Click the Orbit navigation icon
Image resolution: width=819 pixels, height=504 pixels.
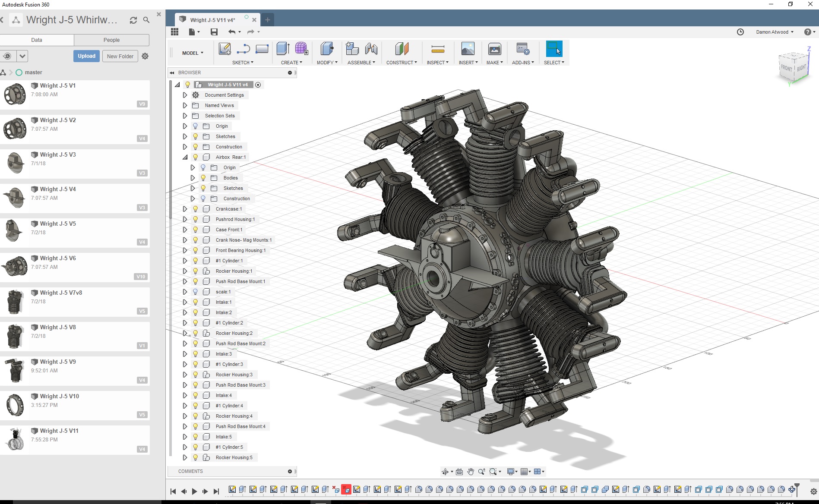pos(445,472)
